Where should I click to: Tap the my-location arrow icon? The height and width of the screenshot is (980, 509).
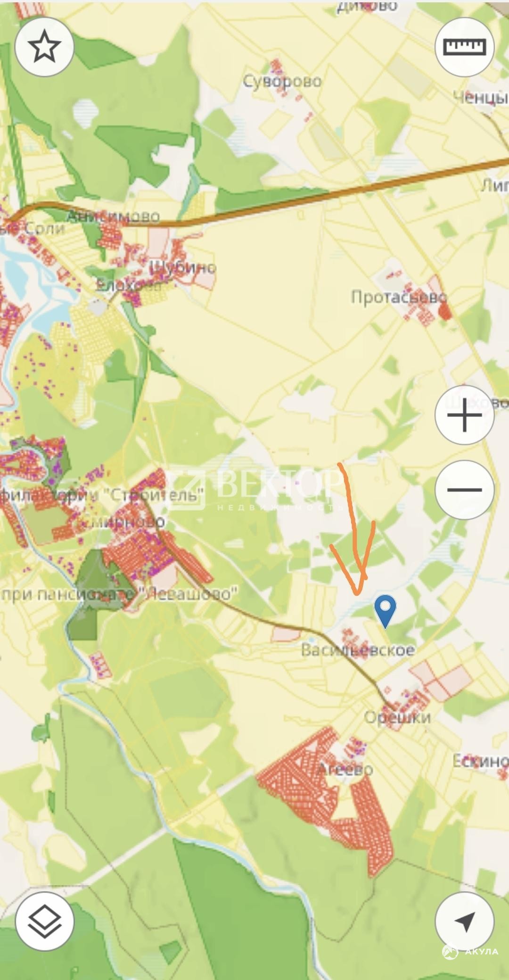click(465, 921)
